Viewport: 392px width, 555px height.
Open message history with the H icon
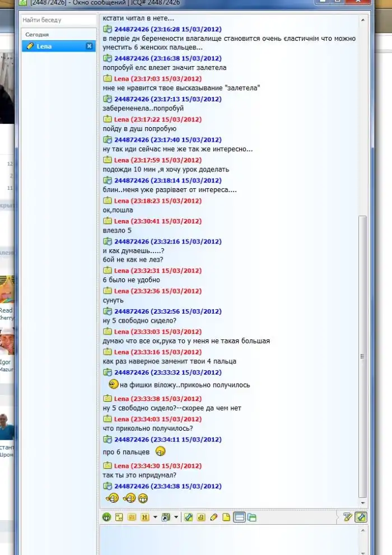[144, 517]
